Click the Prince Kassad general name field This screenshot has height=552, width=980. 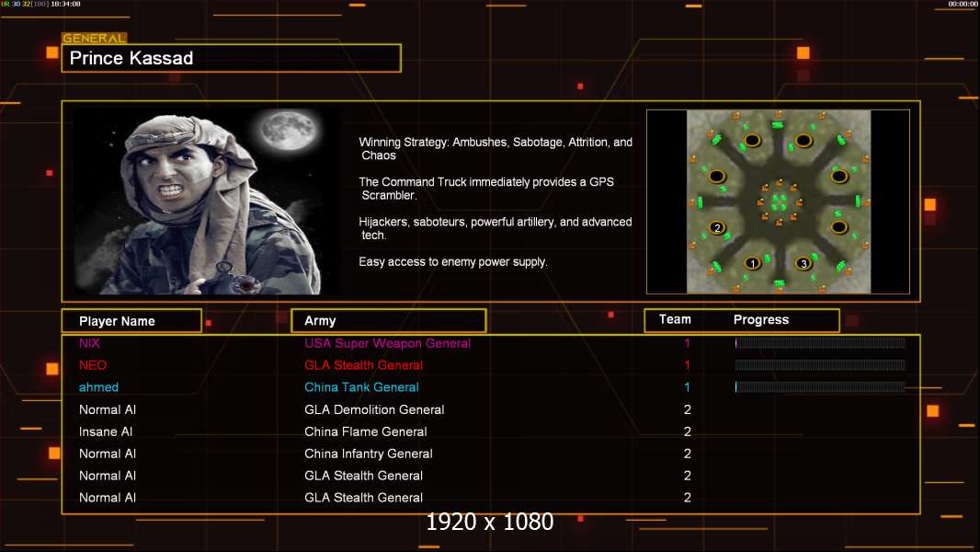(x=232, y=58)
